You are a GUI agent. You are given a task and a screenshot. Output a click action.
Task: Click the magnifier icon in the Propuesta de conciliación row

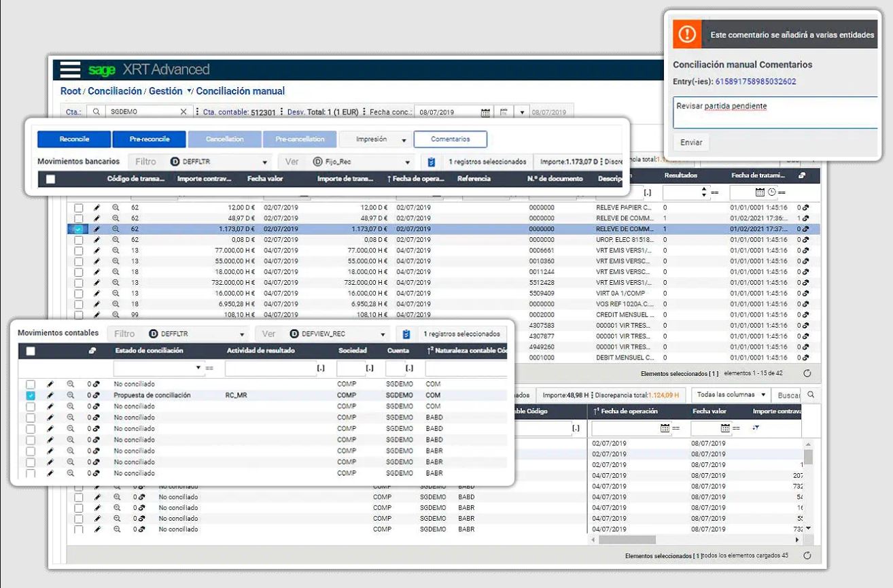70,395
